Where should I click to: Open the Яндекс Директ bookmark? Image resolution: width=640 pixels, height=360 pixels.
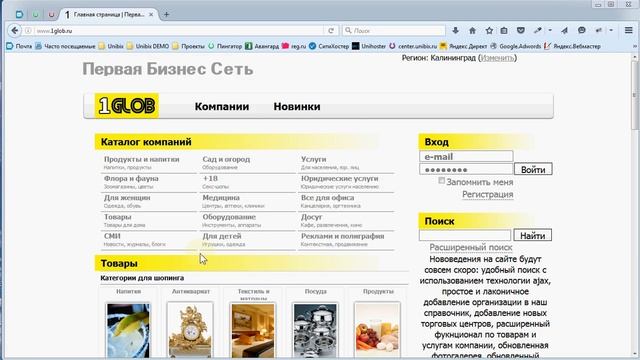(x=463, y=46)
